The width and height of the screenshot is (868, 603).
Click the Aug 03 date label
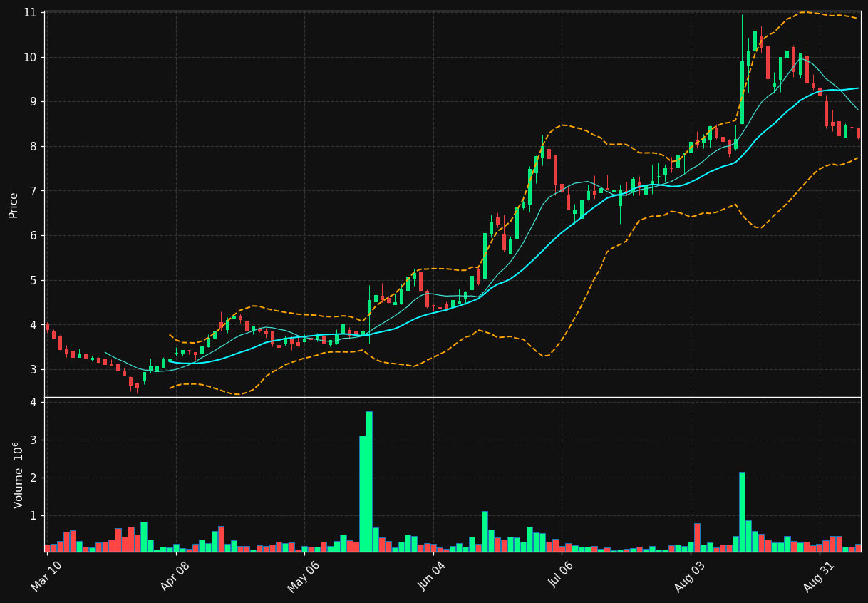pyautogui.click(x=689, y=576)
